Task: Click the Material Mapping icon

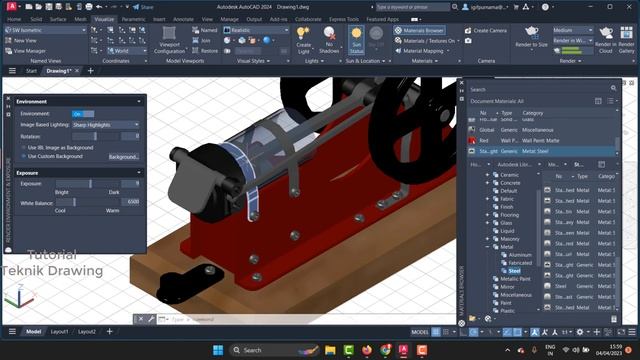Action: tap(398, 51)
